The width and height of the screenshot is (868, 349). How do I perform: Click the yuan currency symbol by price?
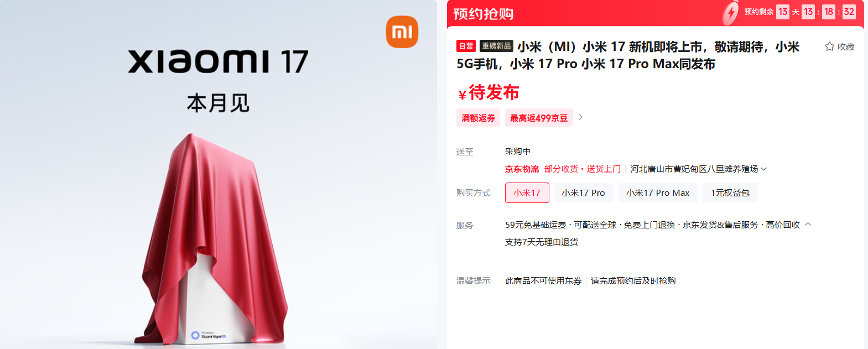click(x=462, y=95)
